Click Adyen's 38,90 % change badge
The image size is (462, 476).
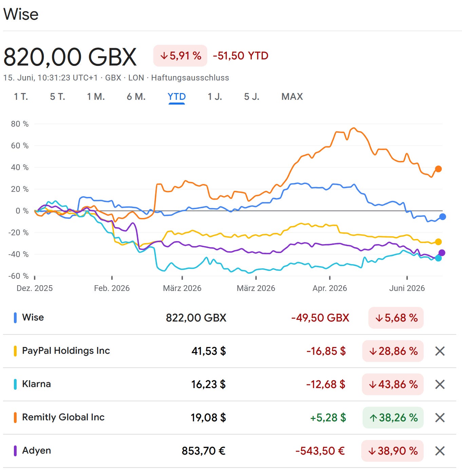tap(392, 451)
